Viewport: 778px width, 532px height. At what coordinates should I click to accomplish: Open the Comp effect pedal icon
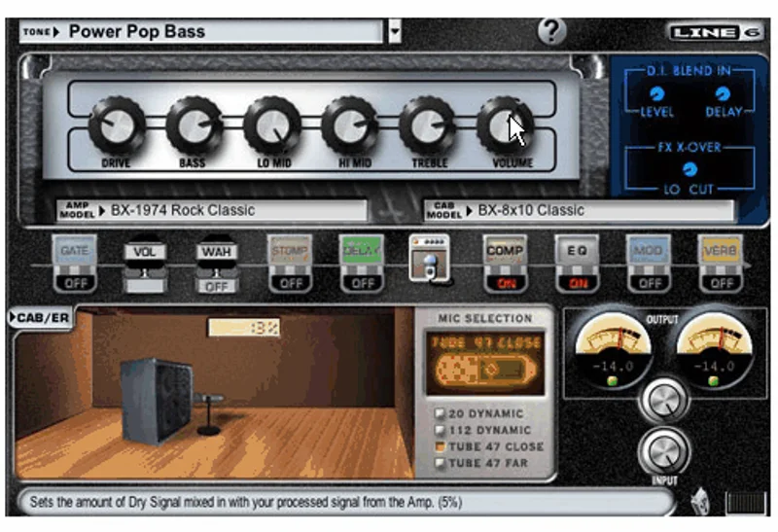point(505,252)
